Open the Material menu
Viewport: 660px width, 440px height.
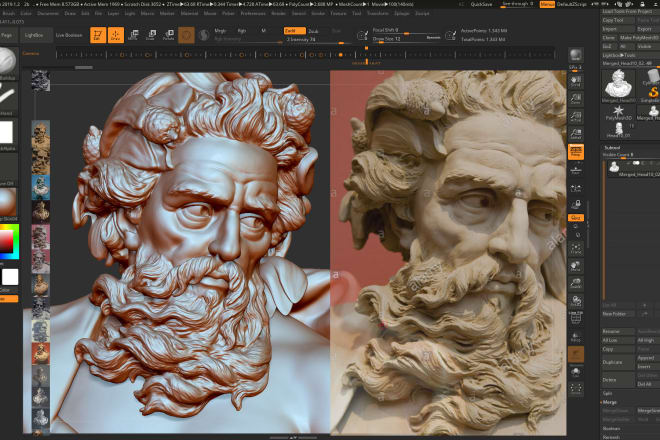[189, 13]
